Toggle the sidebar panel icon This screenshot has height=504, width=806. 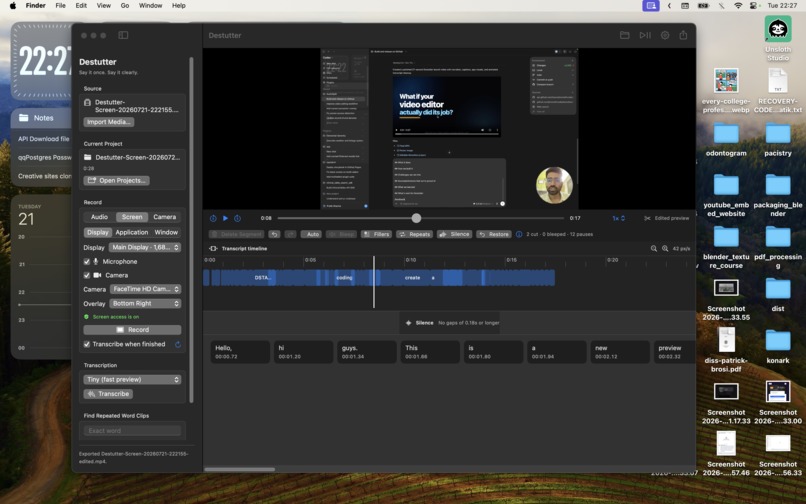(x=123, y=35)
